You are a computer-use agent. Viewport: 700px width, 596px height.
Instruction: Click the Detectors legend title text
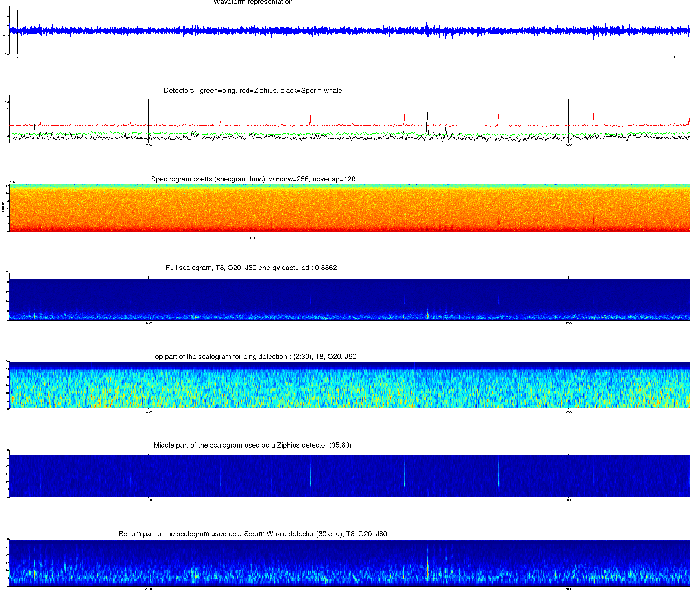coord(253,91)
